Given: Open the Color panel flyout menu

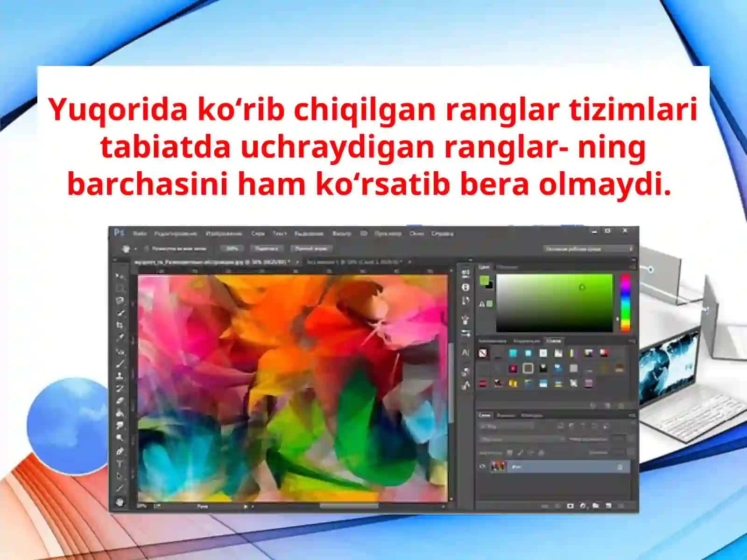Looking at the screenshot, I should (x=632, y=267).
